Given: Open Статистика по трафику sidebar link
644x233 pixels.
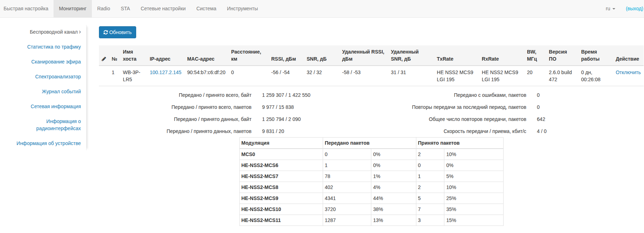Looking at the screenshot, I should click(54, 47).
